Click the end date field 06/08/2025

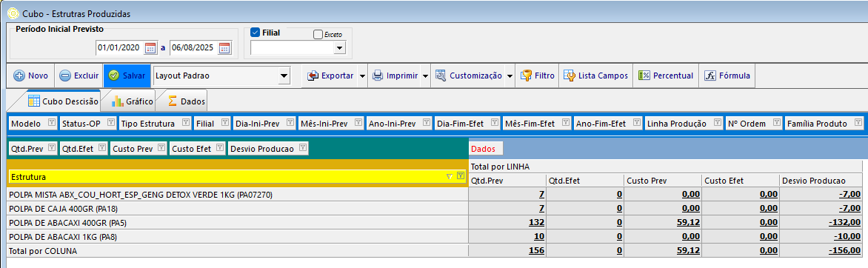[x=194, y=48]
